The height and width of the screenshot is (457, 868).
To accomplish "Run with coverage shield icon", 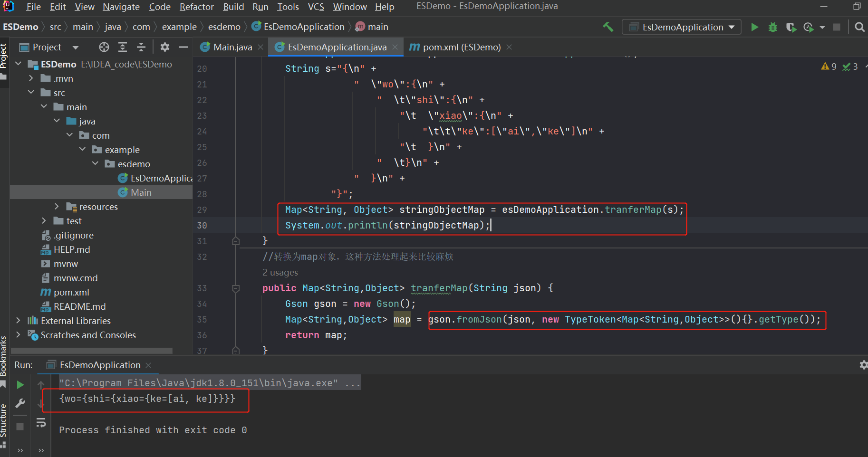I will click(x=791, y=27).
